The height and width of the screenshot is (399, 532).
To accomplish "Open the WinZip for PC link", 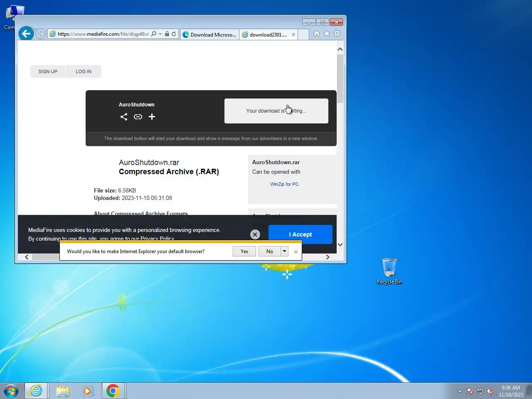I will (x=284, y=184).
